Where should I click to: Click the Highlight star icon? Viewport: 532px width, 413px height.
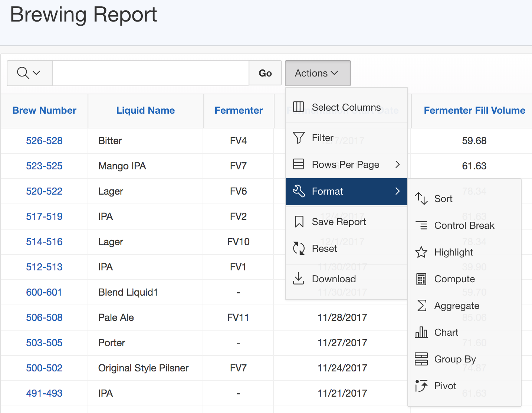pyautogui.click(x=421, y=252)
